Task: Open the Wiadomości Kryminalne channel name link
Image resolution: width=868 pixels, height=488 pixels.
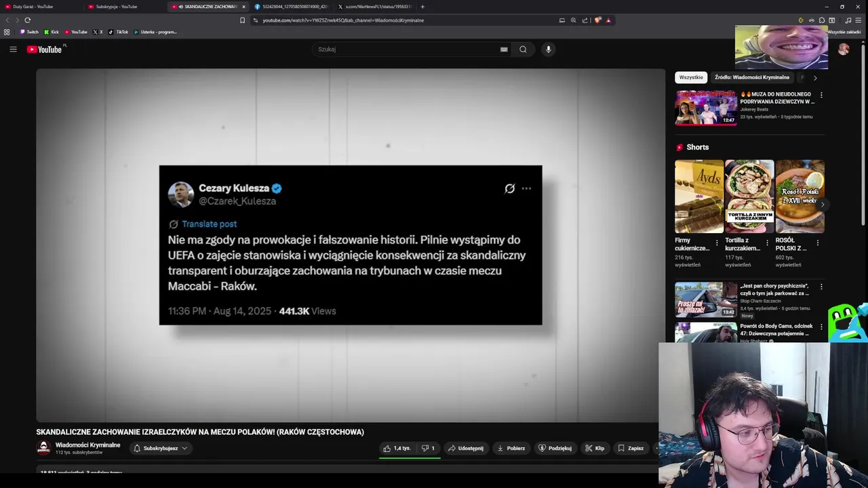Action: [x=87, y=445]
